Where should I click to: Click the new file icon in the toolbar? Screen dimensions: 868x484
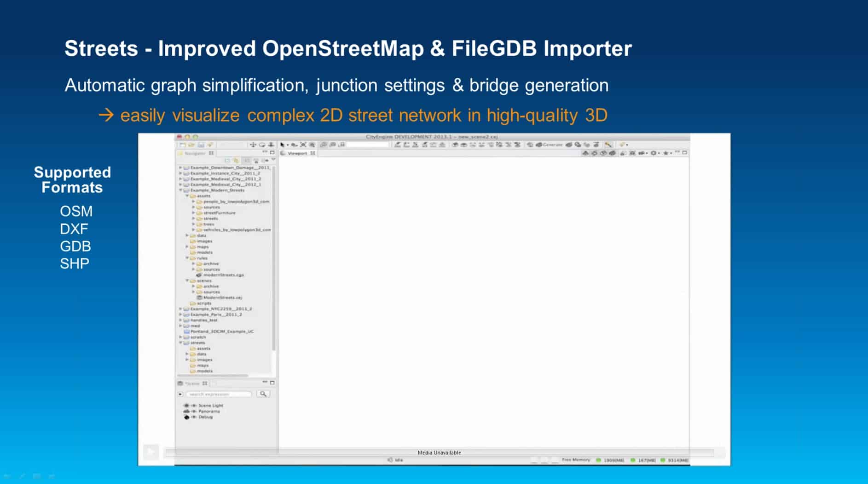(x=183, y=145)
